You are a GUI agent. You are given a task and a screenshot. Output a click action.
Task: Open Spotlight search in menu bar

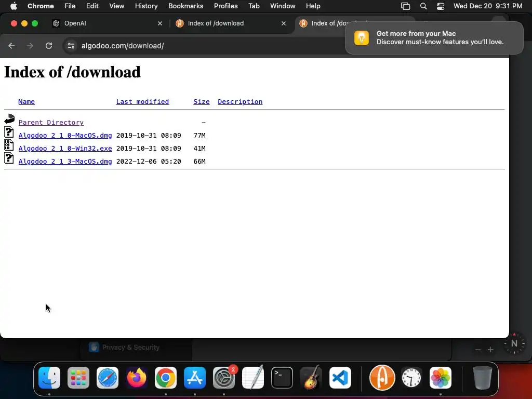[423, 6]
